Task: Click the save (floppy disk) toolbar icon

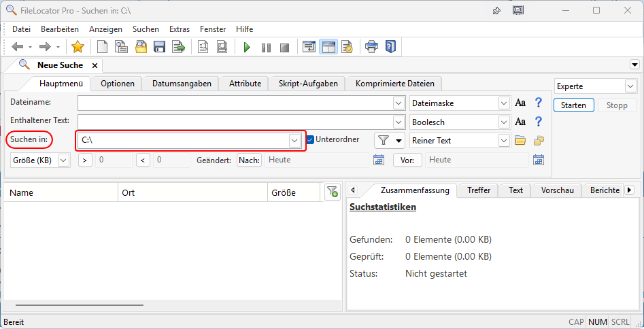Action: pyautogui.click(x=160, y=47)
